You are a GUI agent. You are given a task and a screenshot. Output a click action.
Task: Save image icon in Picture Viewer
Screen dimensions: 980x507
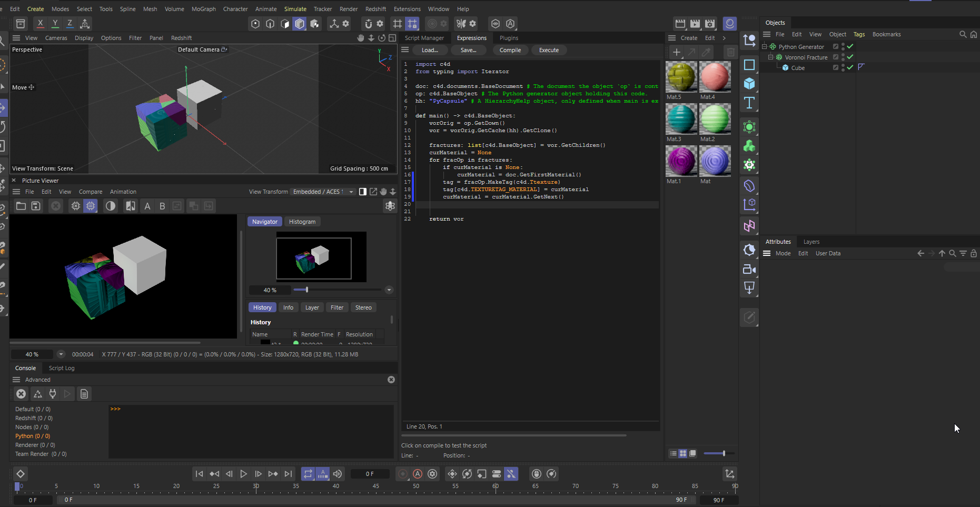click(x=36, y=206)
